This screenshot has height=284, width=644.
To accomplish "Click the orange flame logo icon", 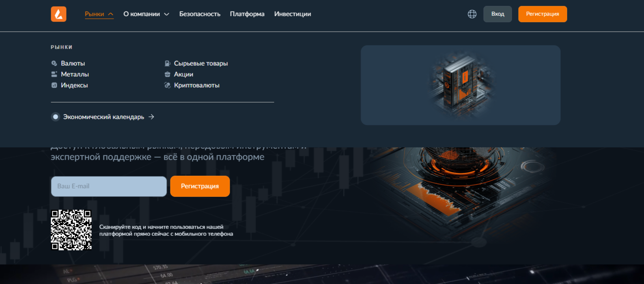I will 58,14.
